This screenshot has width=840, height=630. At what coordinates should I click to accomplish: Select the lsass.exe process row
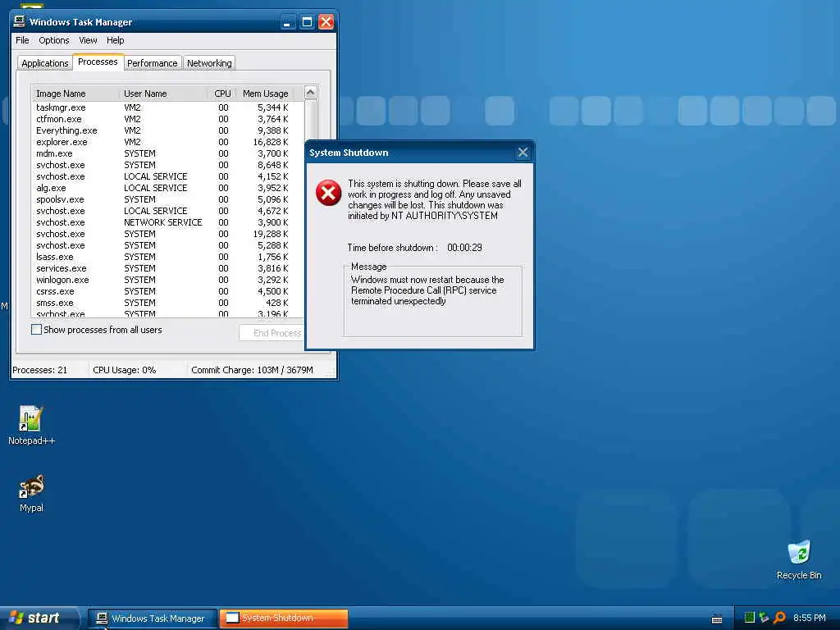167,257
